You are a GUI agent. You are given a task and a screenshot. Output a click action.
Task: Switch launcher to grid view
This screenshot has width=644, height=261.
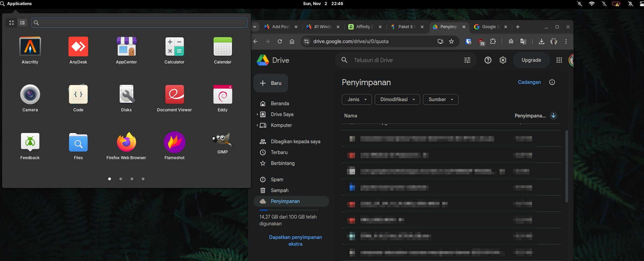click(12, 23)
